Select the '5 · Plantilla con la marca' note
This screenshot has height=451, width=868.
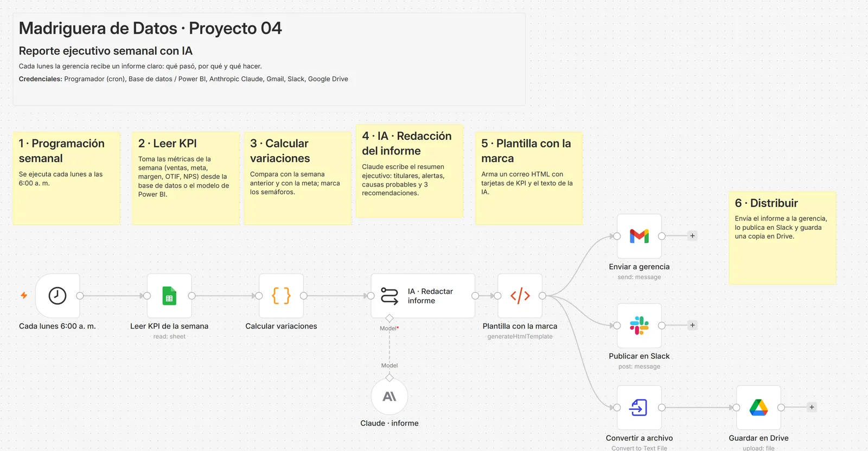[529, 178]
